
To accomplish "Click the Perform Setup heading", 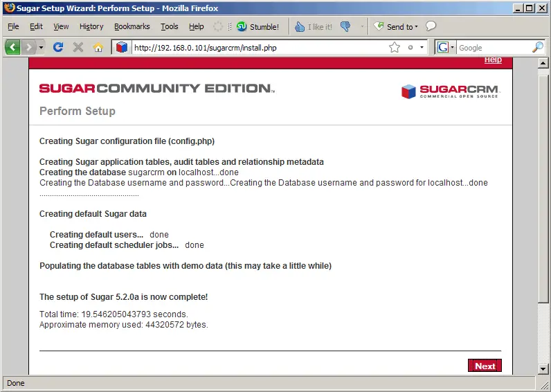I will click(x=78, y=111).
